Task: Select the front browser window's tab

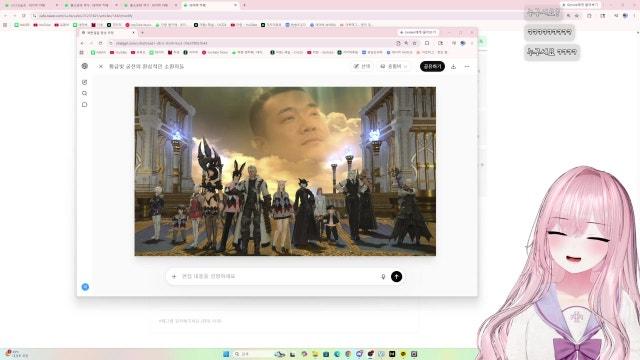Action: [108, 33]
